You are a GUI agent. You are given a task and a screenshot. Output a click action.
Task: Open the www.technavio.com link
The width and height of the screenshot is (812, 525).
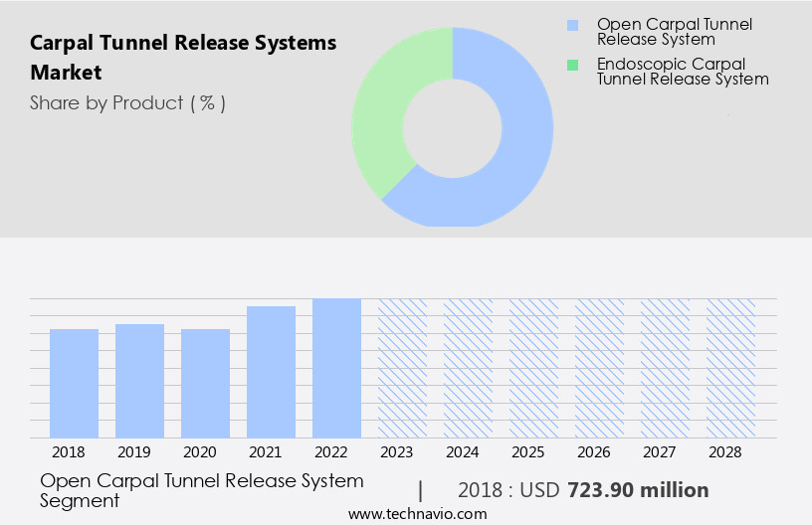click(x=418, y=514)
